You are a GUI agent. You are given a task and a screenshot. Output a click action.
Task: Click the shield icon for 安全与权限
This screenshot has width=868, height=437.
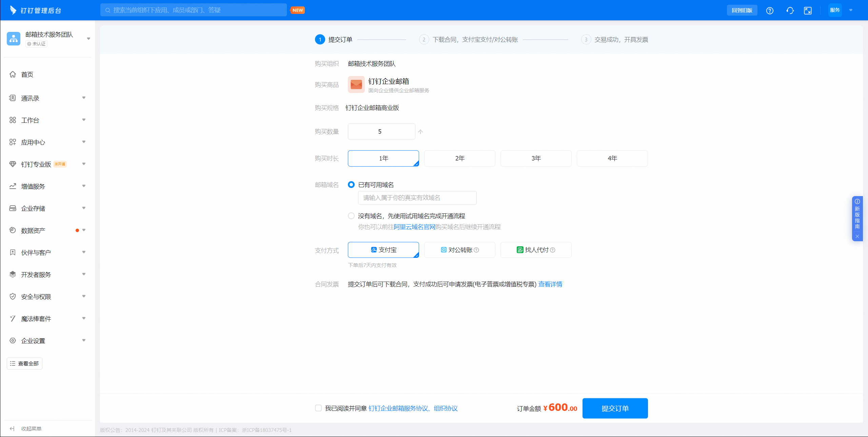click(13, 297)
